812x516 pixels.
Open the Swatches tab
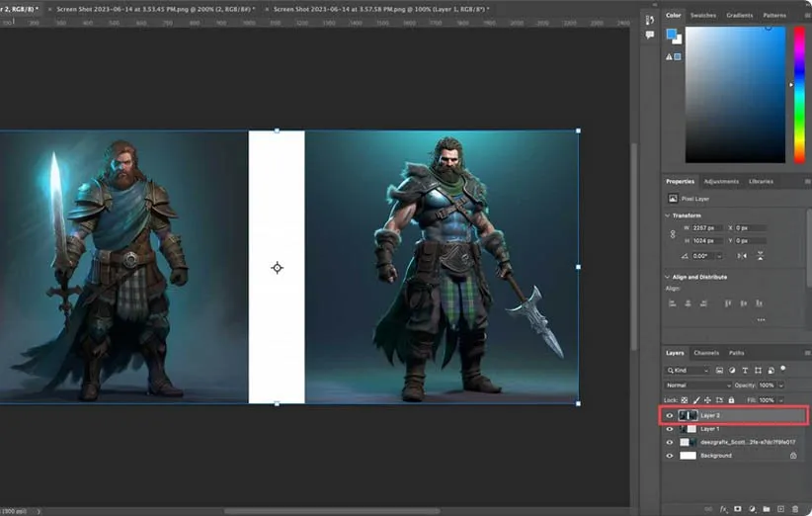point(703,16)
